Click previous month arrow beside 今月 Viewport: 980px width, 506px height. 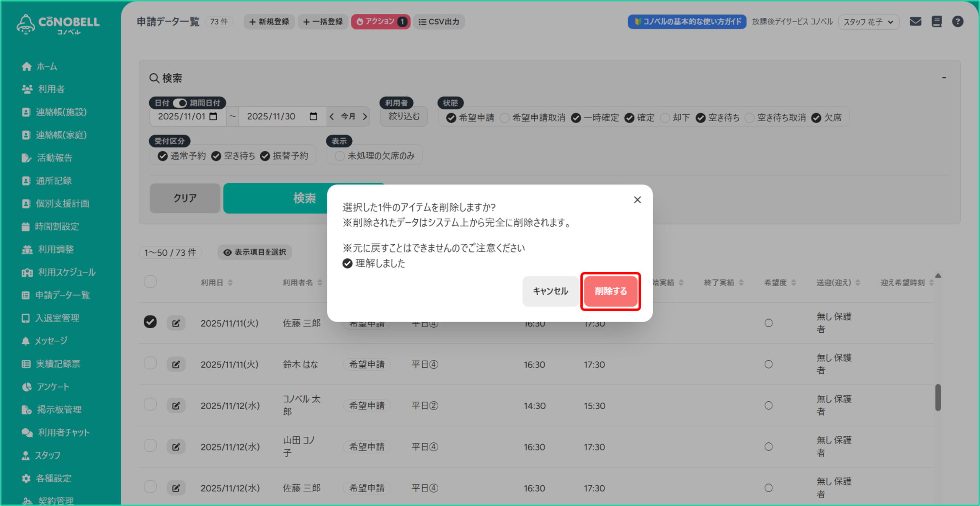coord(332,116)
